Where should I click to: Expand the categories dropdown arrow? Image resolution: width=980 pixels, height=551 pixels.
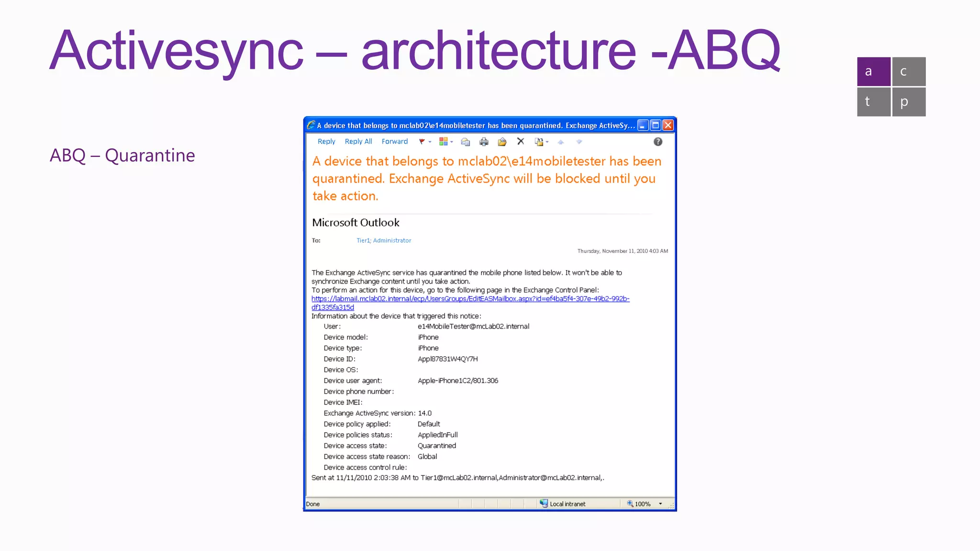[452, 142]
